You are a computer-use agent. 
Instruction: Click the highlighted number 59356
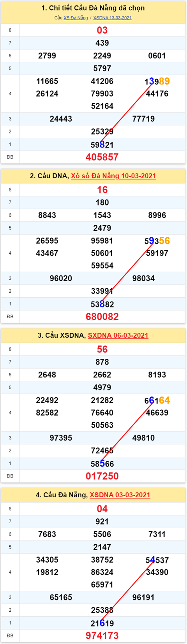click(x=157, y=241)
